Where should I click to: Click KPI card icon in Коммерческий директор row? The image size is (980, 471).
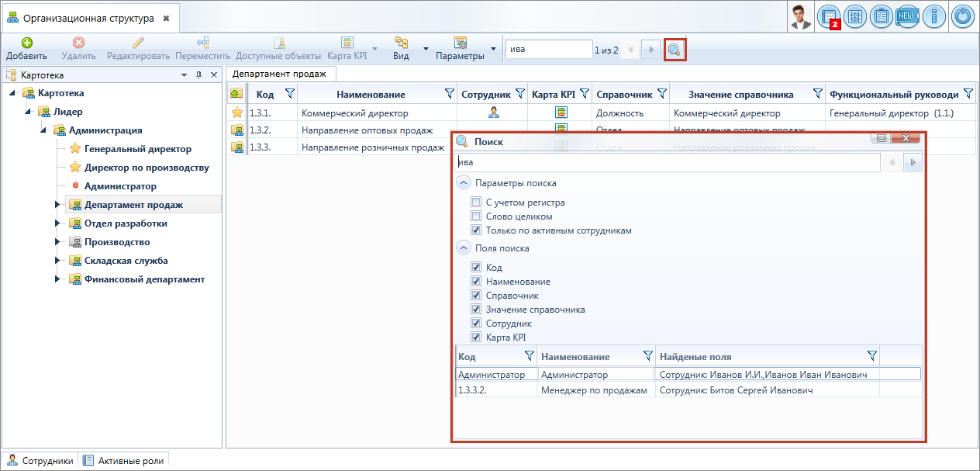click(x=561, y=113)
